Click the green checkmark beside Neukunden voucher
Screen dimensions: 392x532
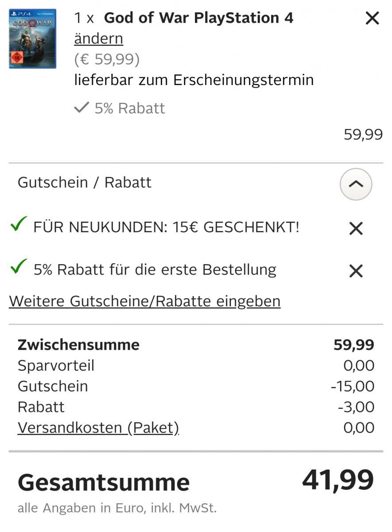tap(18, 225)
